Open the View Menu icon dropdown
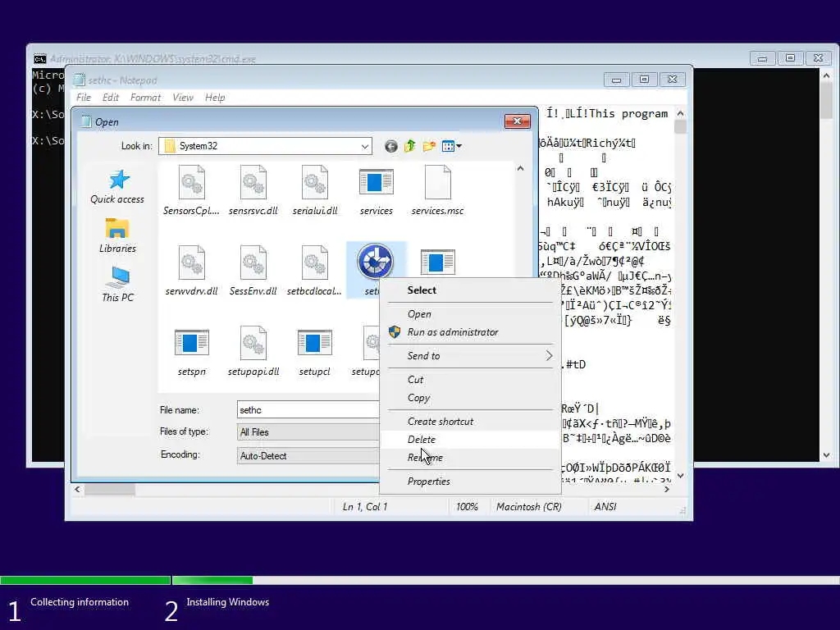The image size is (840, 630). (452, 146)
